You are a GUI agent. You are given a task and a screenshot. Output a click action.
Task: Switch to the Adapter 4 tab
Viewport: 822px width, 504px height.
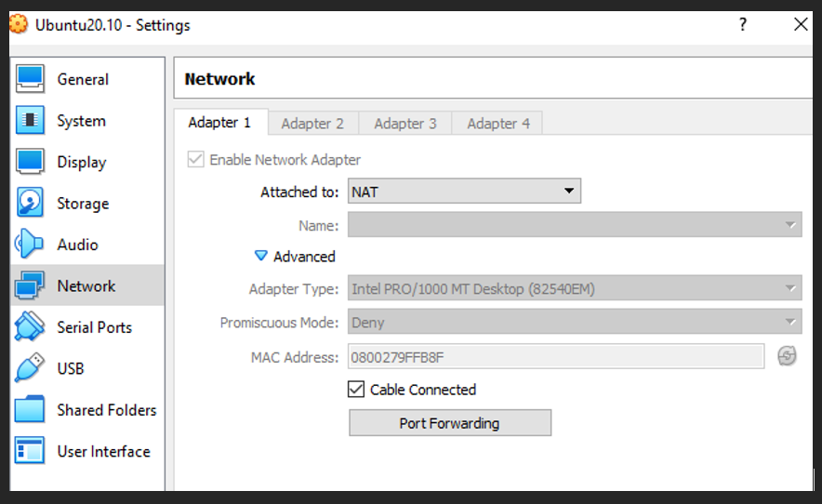498,124
